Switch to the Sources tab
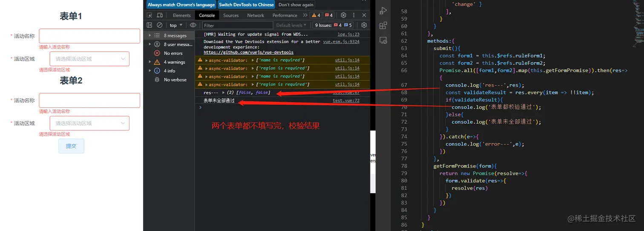Screen dimensions: 644x231 coord(231,15)
